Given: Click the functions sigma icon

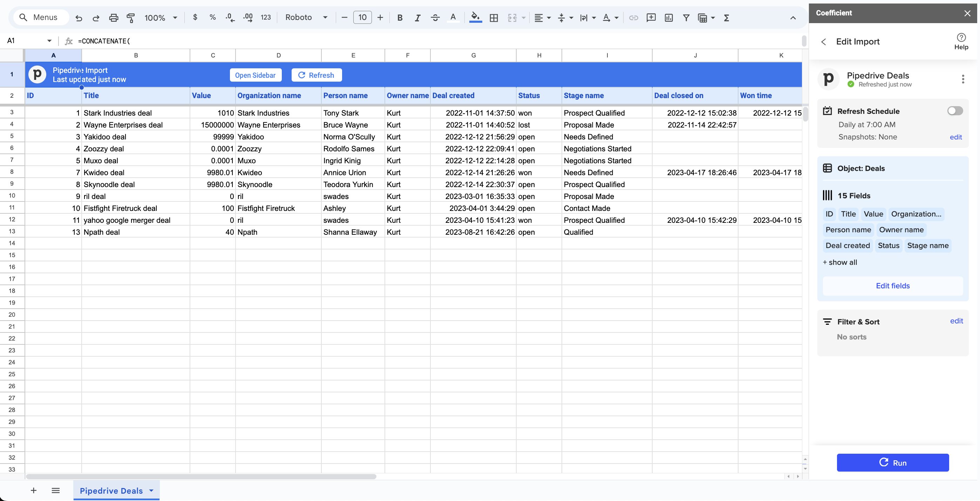Looking at the screenshot, I should [x=726, y=18].
